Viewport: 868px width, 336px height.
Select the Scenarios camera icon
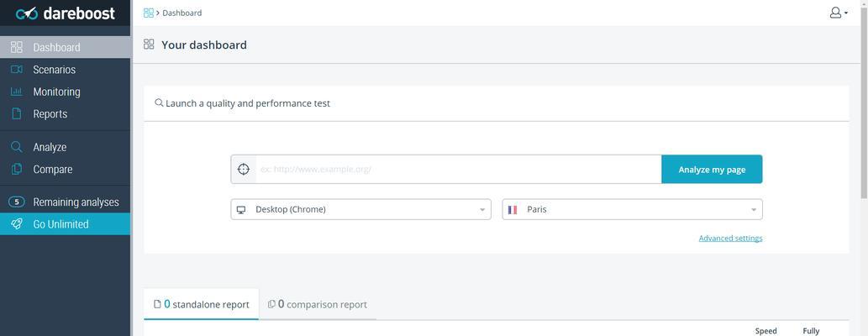(x=17, y=69)
